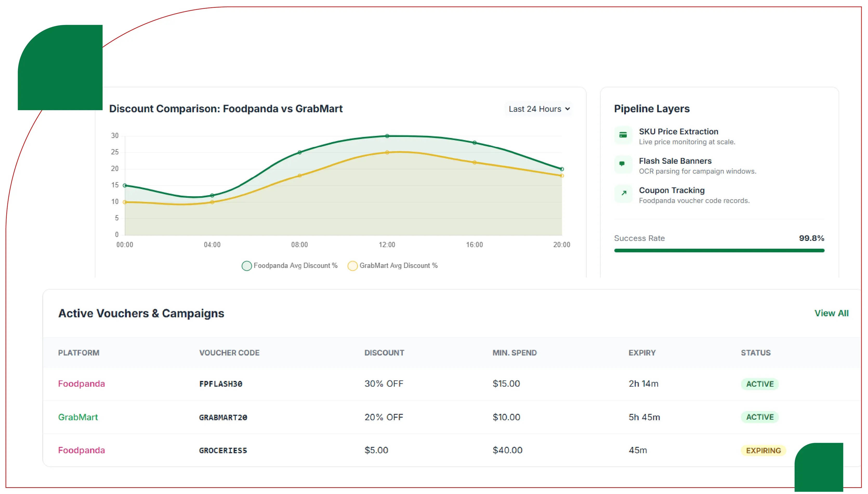Click View All vouchers link
The image size is (868, 494).
click(831, 313)
